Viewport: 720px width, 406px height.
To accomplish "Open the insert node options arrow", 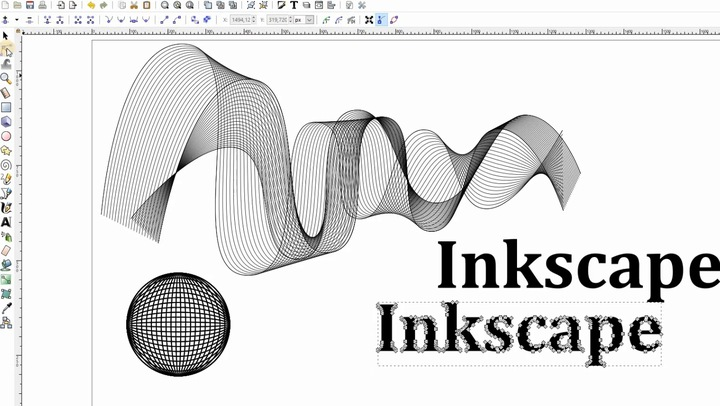I will [17, 20].
